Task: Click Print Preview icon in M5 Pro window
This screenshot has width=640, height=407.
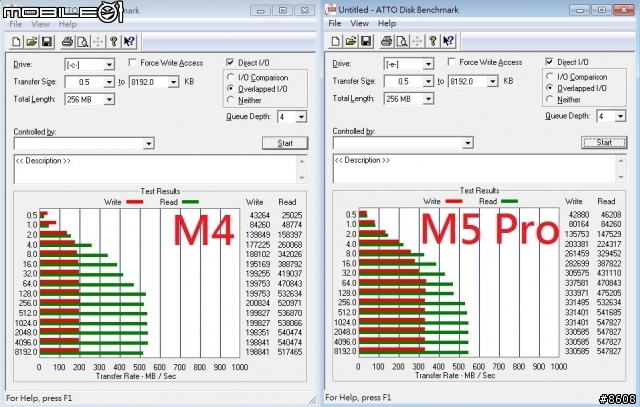Action: pyautogui.click(x=402, y=41)
